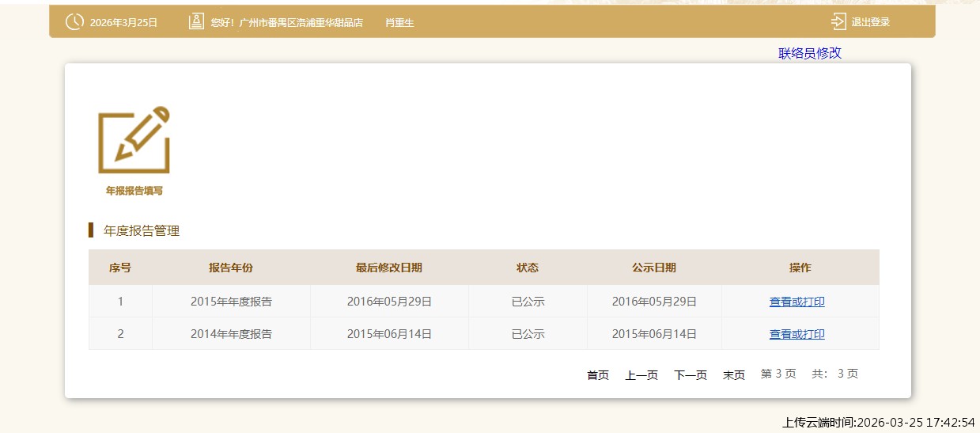
Task: Open the 年报报告填写 pencil icon
Action: click(x=134, y=140)
